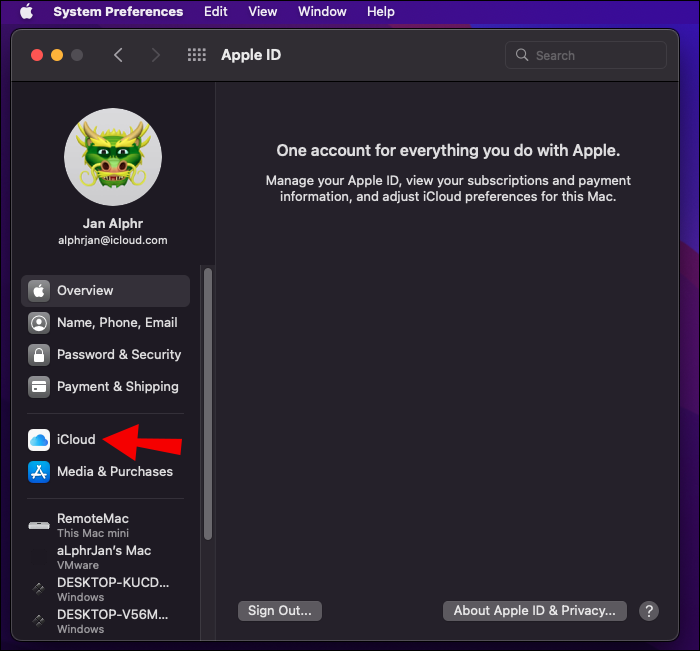Click the Show All grid icon
The width and height of the screenshot is (700, 651).
pyautogui.click(x=197, y=55)
